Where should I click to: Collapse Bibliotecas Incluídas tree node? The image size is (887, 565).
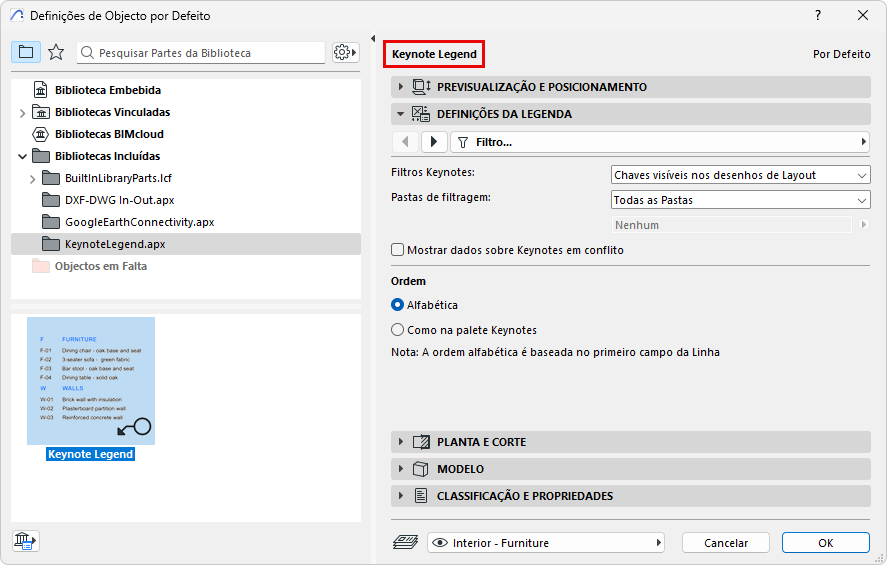22,156
